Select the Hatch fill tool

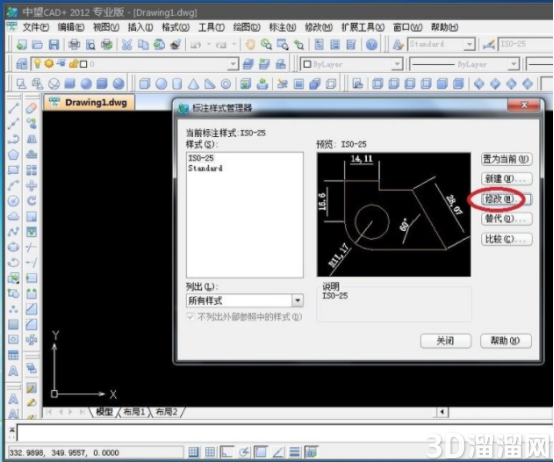pyautogui.click(x=13, y=324)
